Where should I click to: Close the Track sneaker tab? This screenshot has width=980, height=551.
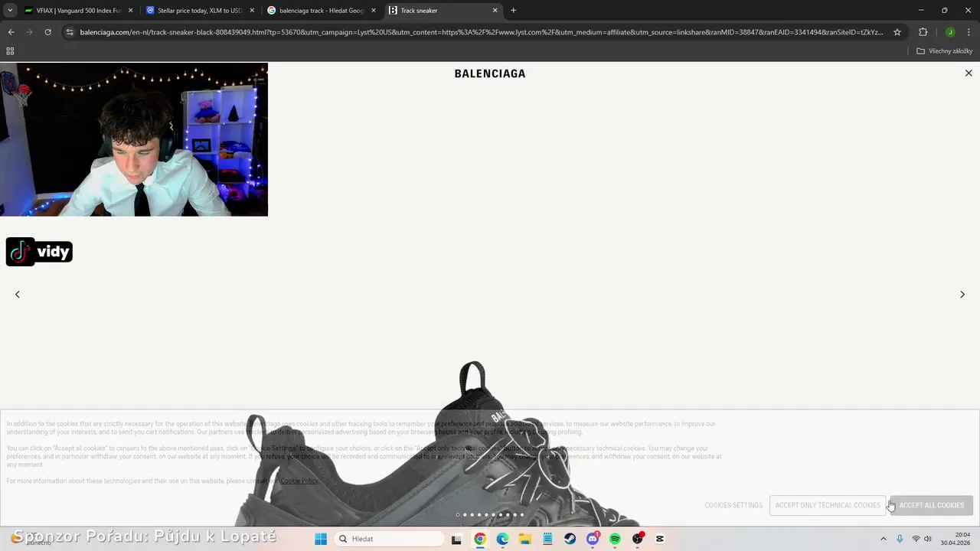[x=495, y=11]
